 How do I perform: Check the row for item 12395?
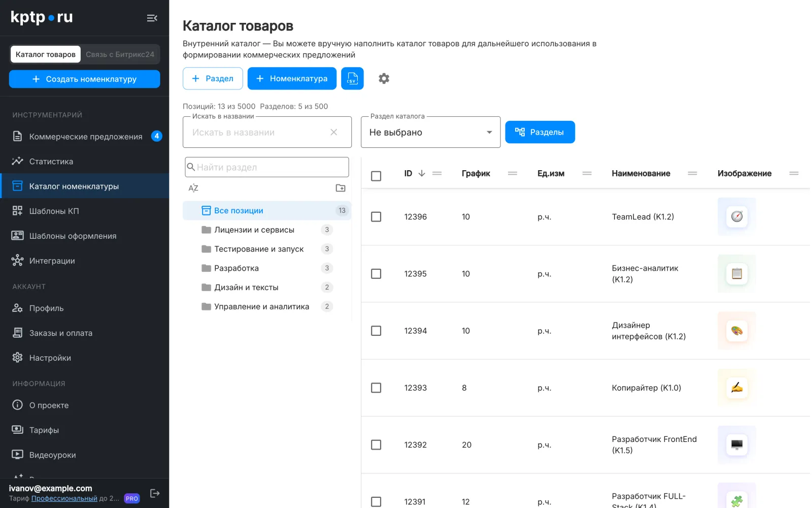click(x=376, y=274)
